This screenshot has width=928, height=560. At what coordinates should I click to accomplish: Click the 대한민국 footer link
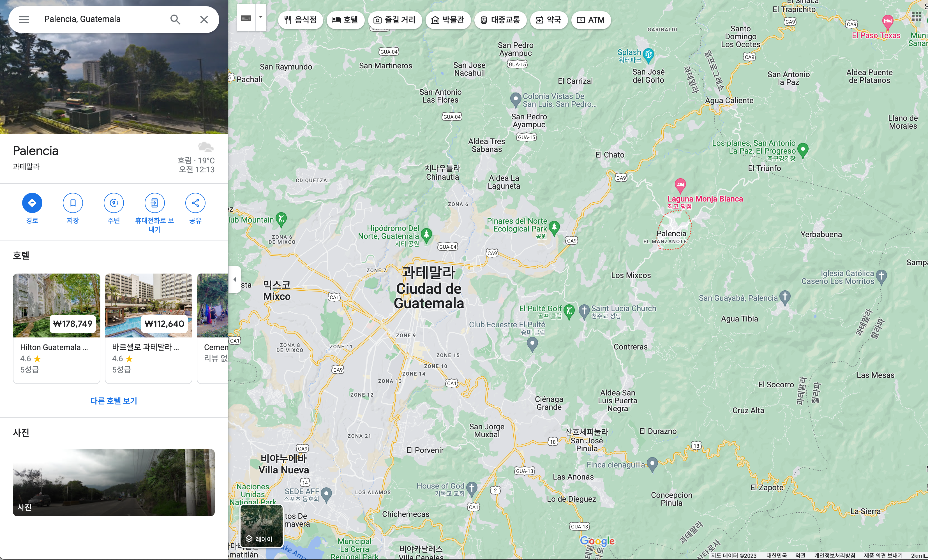point(777,556)
